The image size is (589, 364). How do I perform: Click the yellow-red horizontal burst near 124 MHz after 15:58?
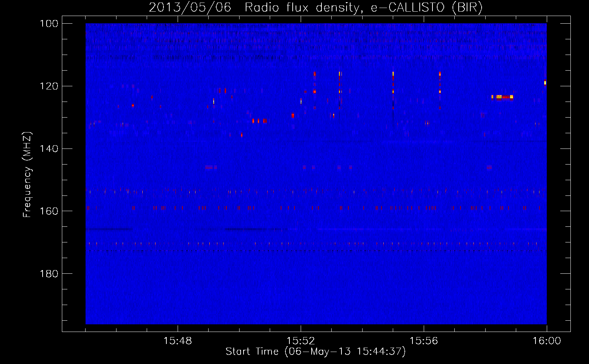click(502, 97)
